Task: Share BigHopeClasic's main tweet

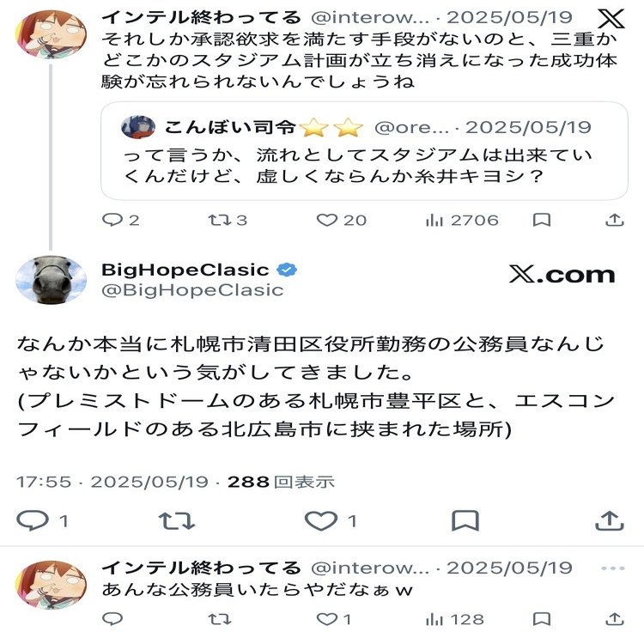Action: pos(609,520)
